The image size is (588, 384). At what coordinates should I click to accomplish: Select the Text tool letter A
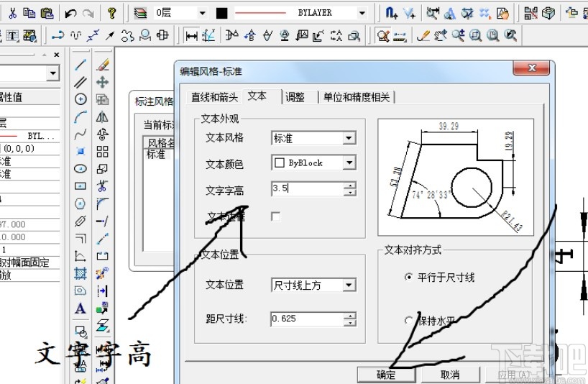coord(81,308)
